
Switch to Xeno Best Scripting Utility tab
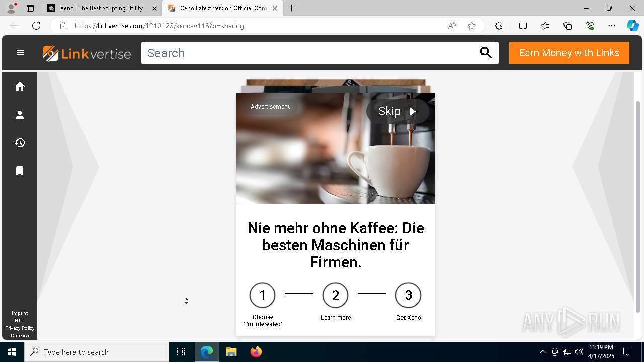pos(102,8)
